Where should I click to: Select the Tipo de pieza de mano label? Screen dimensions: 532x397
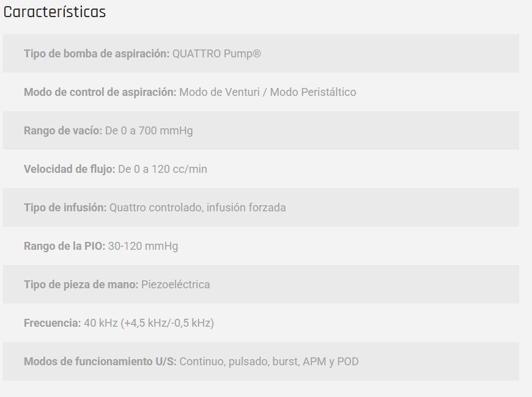click(x=81, y=285)
